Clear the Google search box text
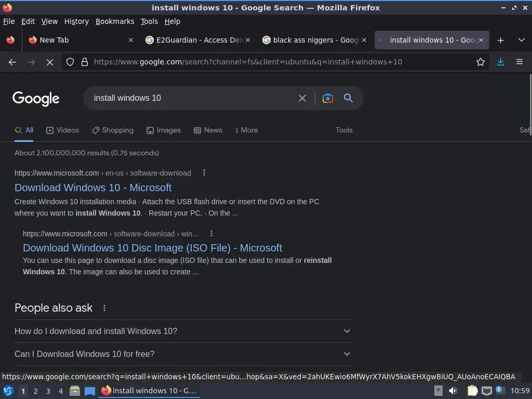Screen dimensions: 532x399 point(302,98)
